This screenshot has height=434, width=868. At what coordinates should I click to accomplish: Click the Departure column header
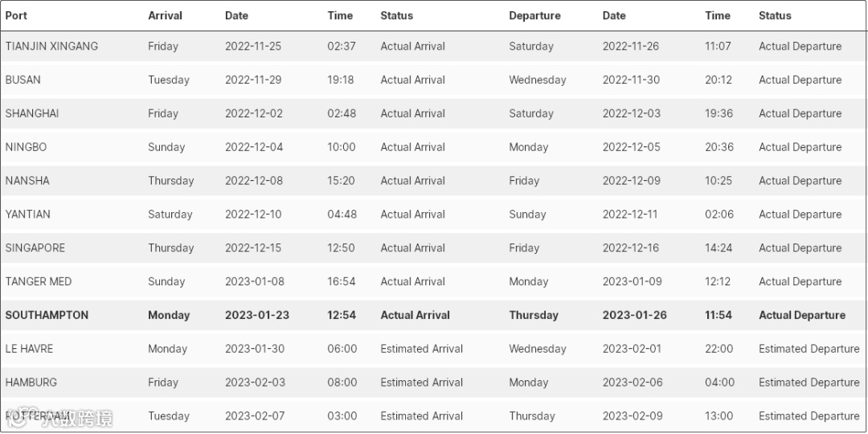click(534, 15)
